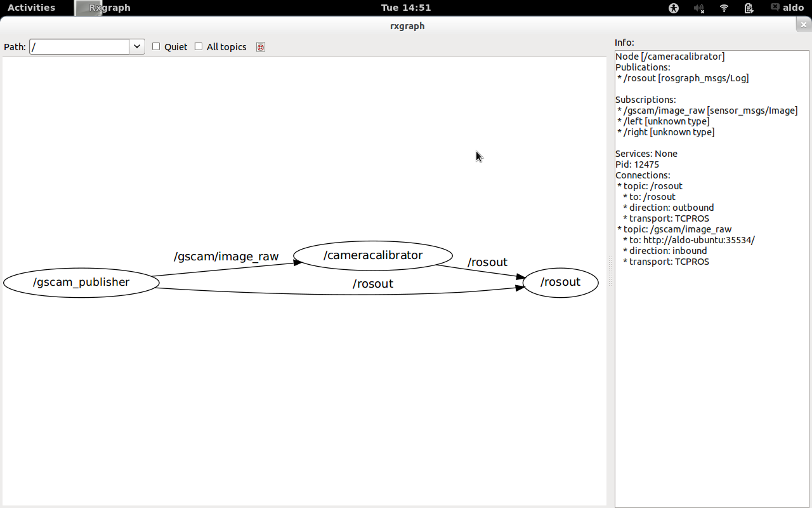Image resolution: width=812 pixels, height=508 pixels.
Task: Click the Services: None line
Action: pos(646,154)
